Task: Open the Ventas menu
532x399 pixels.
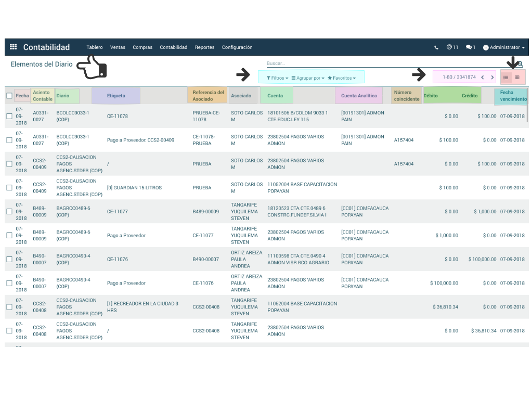Action: click(x=118, y=47)
